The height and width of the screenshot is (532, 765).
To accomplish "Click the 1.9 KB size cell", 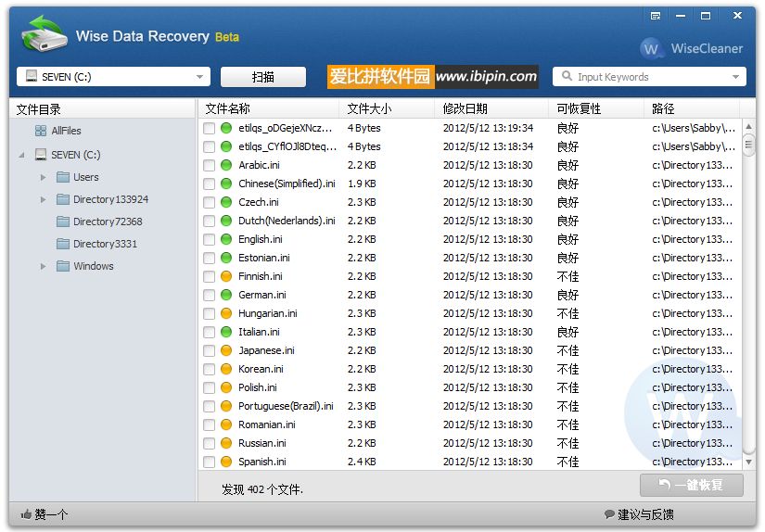I will pos(362,184).
